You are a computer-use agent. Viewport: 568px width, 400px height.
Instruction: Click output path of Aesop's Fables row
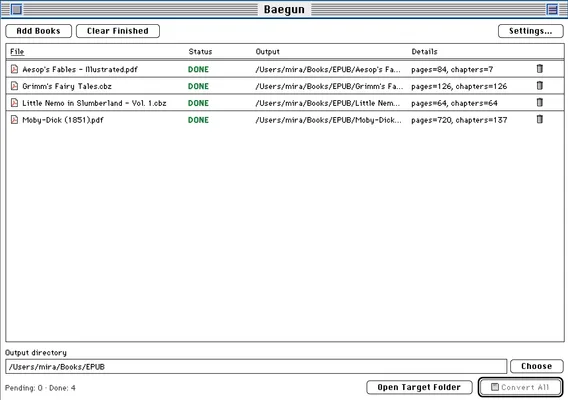(x=328, y=69)
